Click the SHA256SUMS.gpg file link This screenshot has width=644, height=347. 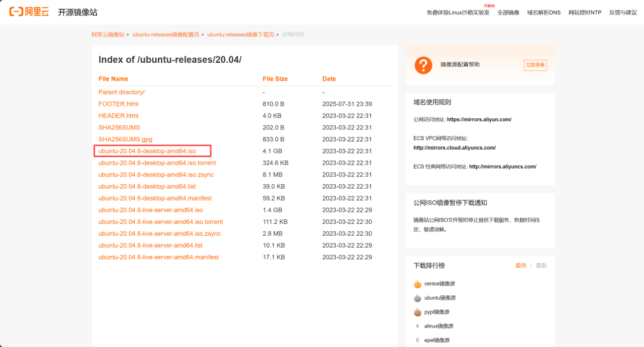pyautogui.click(x=125, y=140)
